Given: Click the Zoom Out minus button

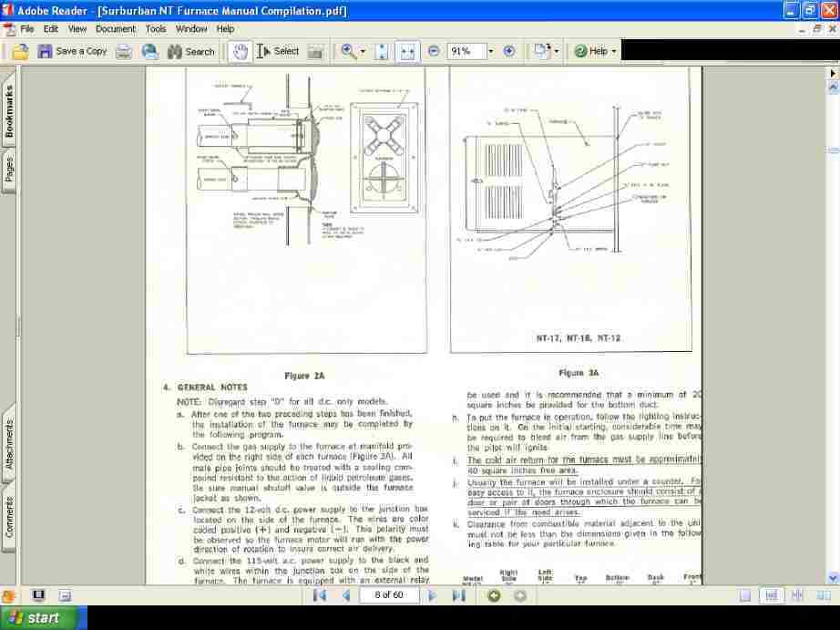Looking at the screenshot, I should click(x=434, y=51).
